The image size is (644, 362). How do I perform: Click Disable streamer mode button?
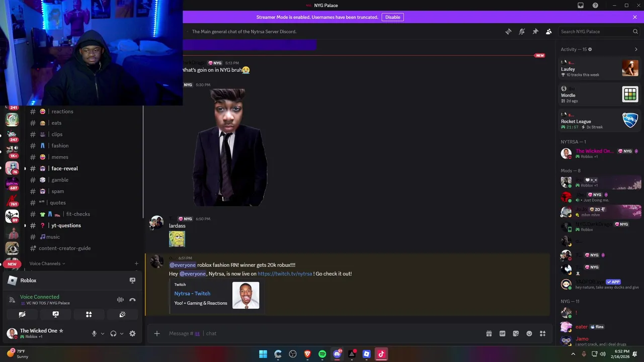pyautogui.click(x=392, y=17)
